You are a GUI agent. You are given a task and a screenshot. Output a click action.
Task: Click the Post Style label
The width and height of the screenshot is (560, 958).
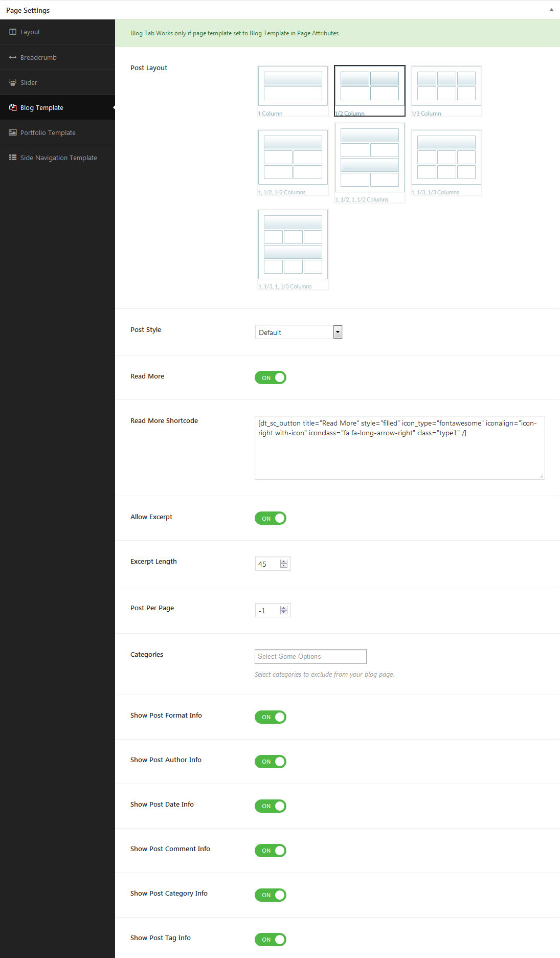pyautogui.click(x=146, y=329)
